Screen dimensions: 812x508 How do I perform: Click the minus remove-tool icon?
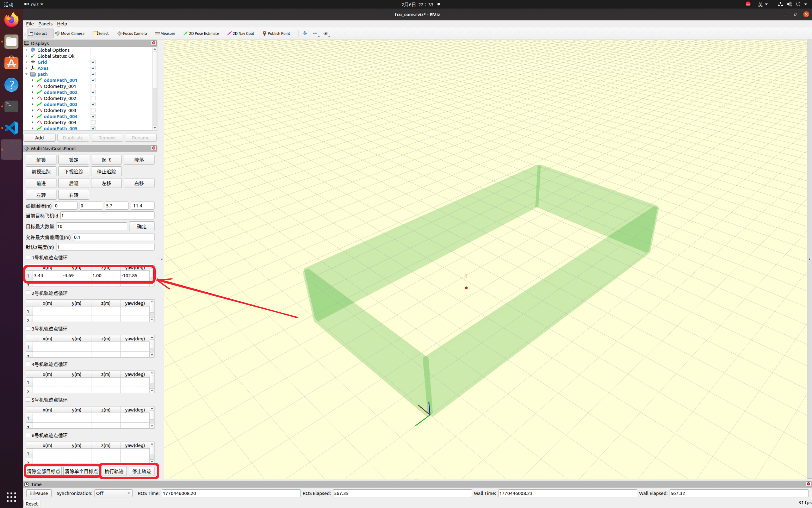pyautogui.click(x=316, y=33)
